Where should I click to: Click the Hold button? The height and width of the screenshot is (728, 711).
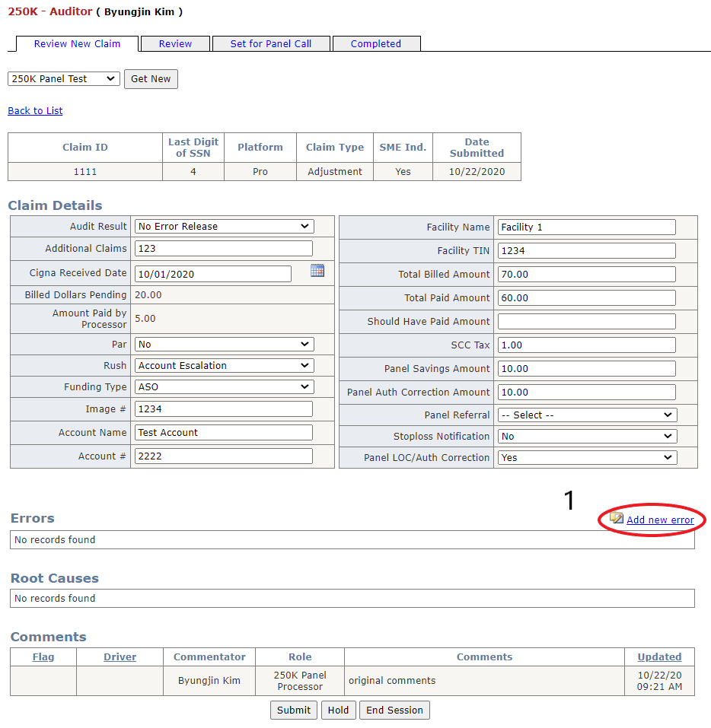338,711
